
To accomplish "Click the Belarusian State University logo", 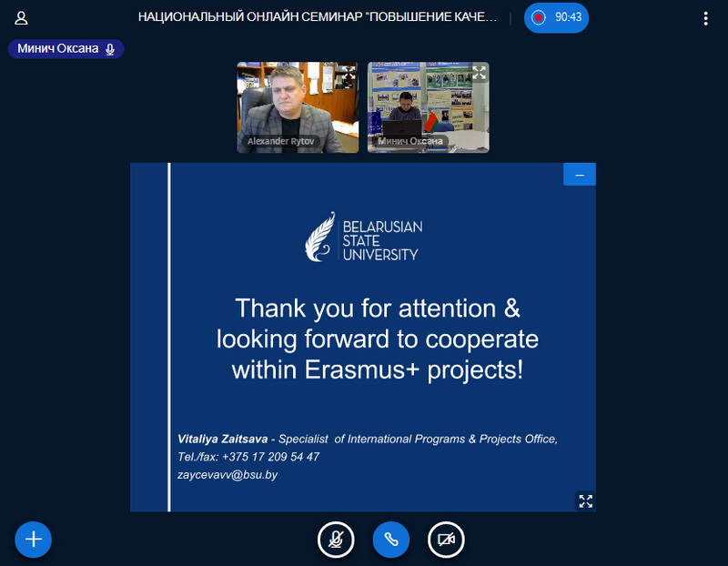I will tap(363, 238).
